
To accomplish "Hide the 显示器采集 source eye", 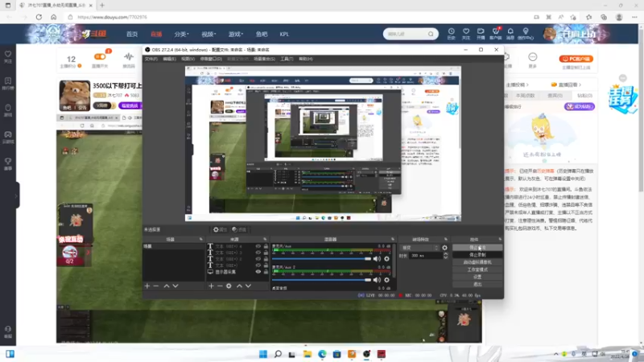I will pyautogui.click(x=258, y=272).
